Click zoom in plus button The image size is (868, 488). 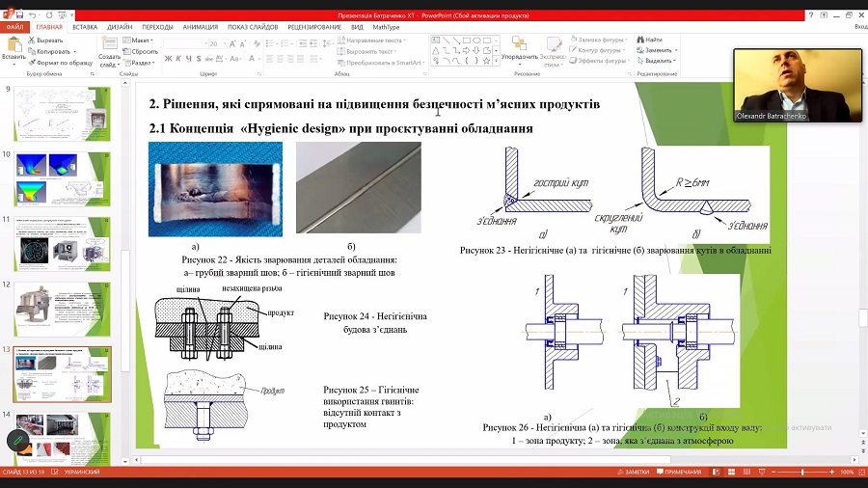[x=831, y=472]
